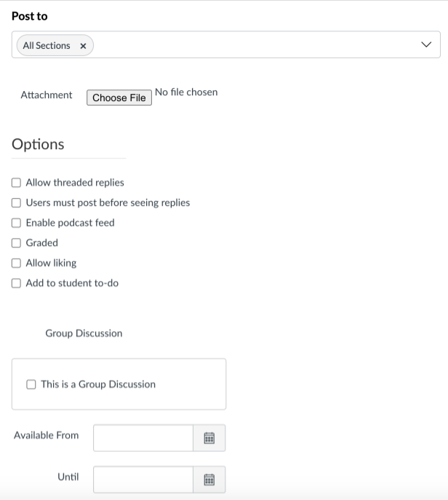Remove the All Sections tag
This screenshot has width=448, height=500.
(x=83, y=46)
